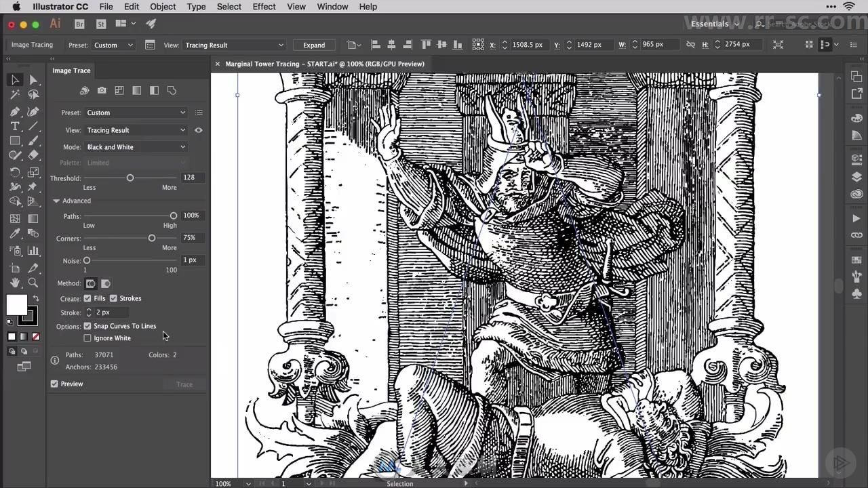Click the Outline preset icon in Image Trace

tap(172, 90)
